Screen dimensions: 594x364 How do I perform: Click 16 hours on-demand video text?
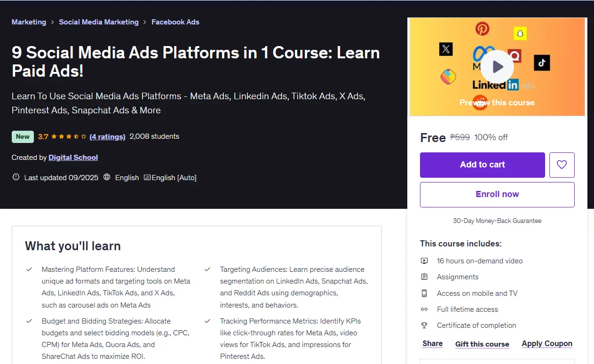point(480,261)
